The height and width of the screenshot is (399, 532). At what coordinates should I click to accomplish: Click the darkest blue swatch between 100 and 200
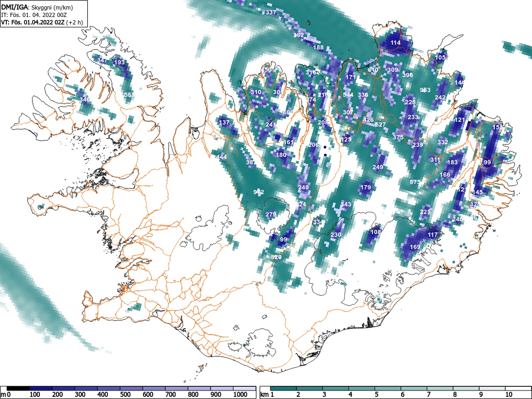click(x=41, y=388)
